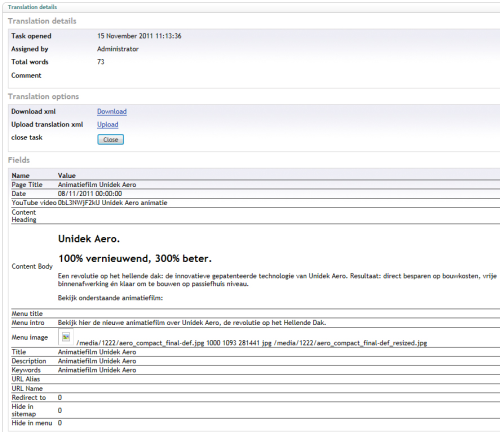
Task: Select the 'Fields' section heading
Action: [19, 160]
